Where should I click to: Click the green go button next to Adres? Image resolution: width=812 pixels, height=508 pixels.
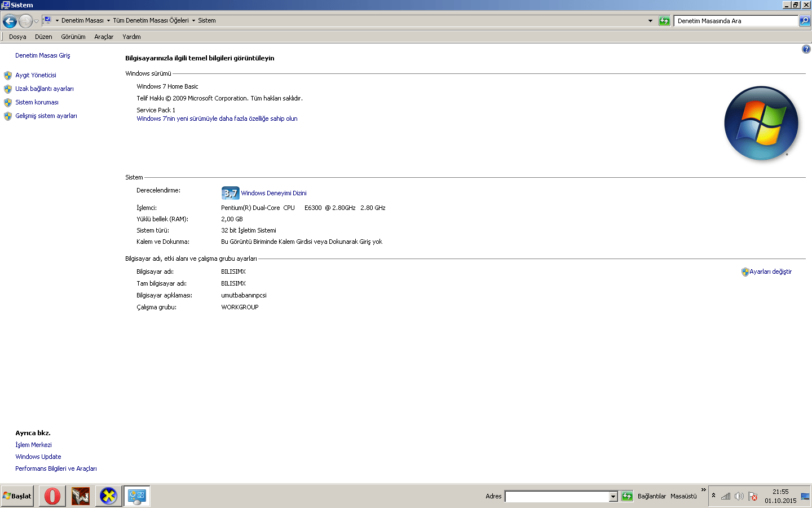[627, 496]
